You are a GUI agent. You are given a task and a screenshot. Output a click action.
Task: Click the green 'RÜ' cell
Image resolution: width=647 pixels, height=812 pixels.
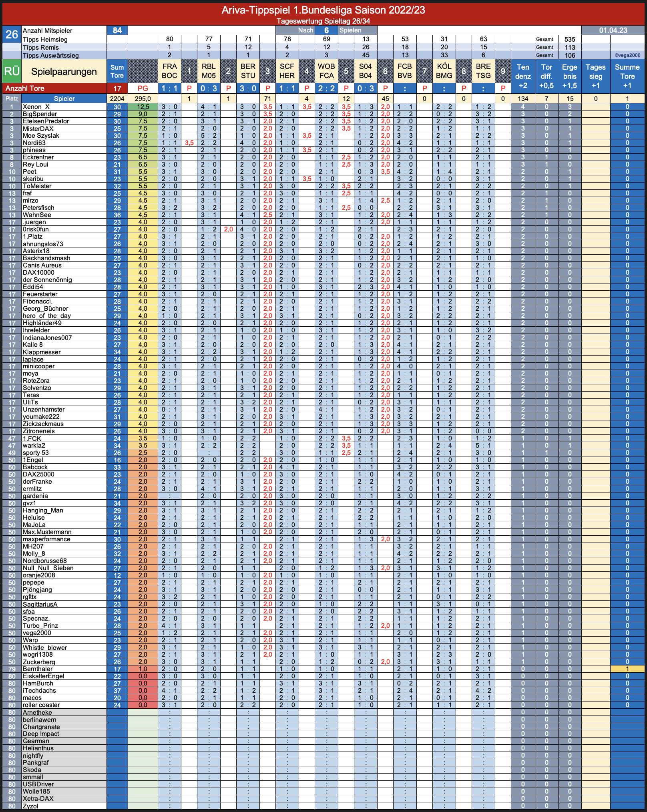point(12,71)
